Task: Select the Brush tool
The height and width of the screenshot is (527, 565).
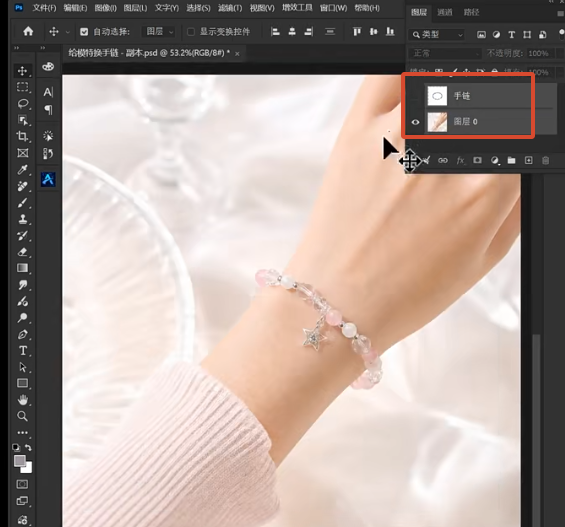Action: coord(22,203)
